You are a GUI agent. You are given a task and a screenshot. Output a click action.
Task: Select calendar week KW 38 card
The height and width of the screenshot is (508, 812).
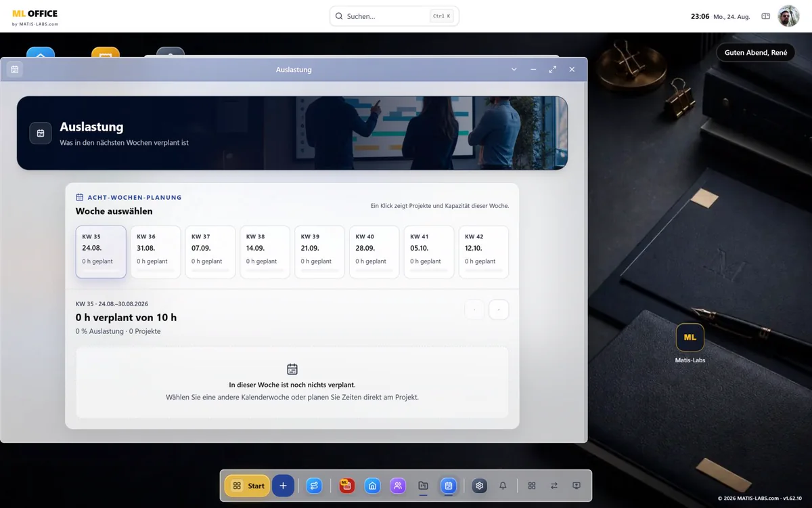265,252
